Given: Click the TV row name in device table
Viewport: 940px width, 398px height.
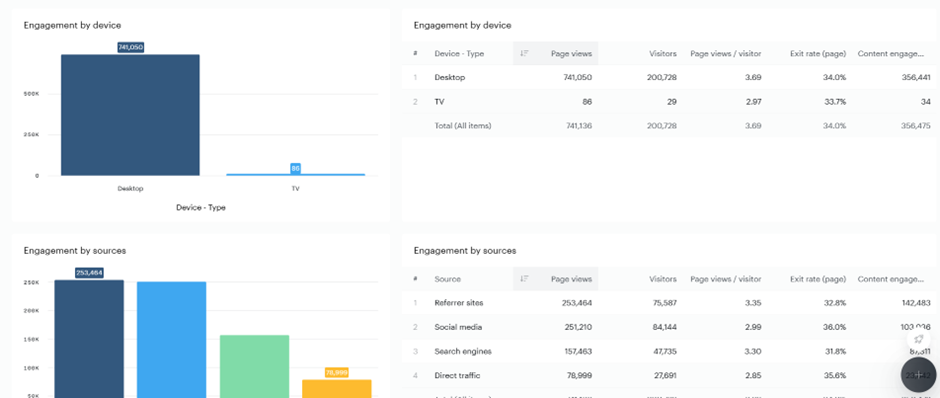Looking at the screenshot, I should click(439, 102).
